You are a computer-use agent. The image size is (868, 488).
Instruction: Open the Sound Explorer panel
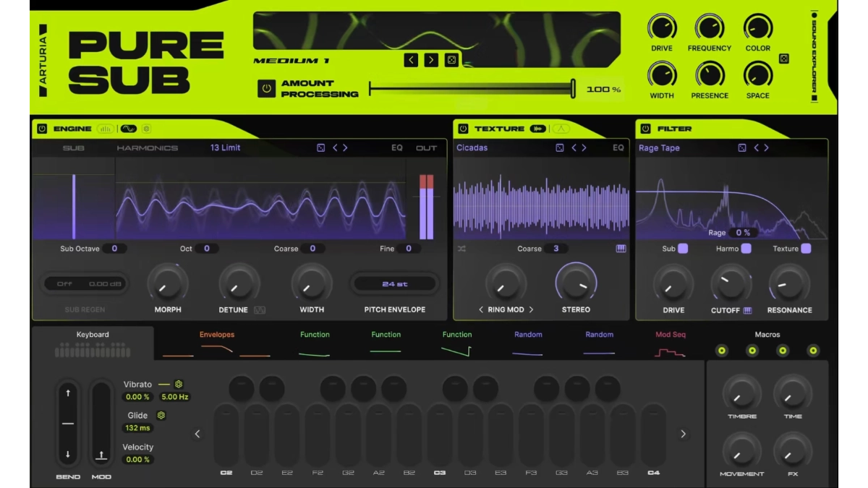814,56
